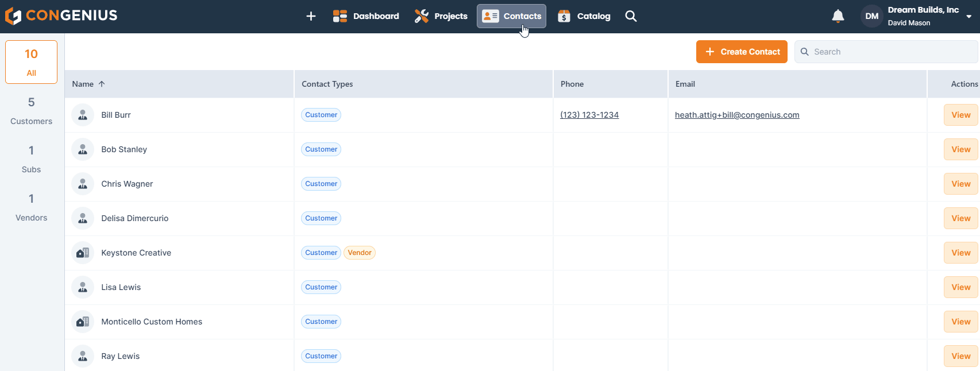Sort by the Name column arrow

click(x=102, y=84)
